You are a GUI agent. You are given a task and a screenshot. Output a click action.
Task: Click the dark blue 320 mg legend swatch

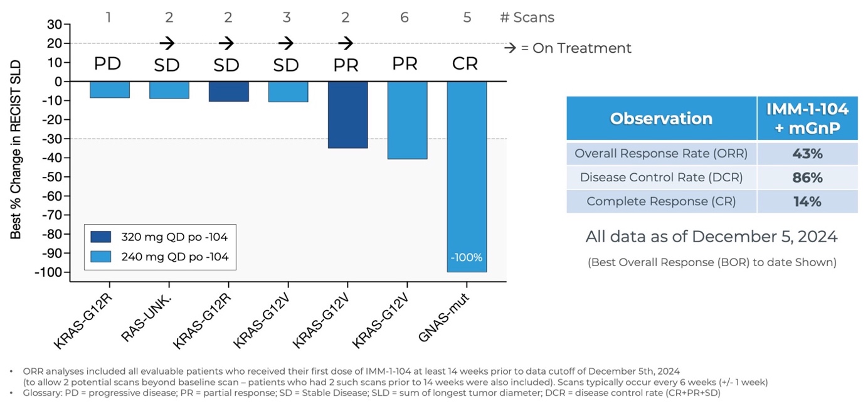[100, 237]
